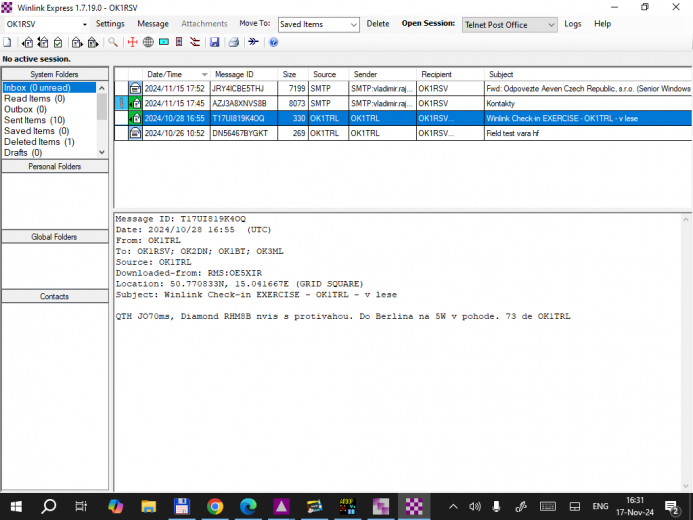Click the System Folders header
This screenshot has height=520, width=693.
[x=55, y=74]
